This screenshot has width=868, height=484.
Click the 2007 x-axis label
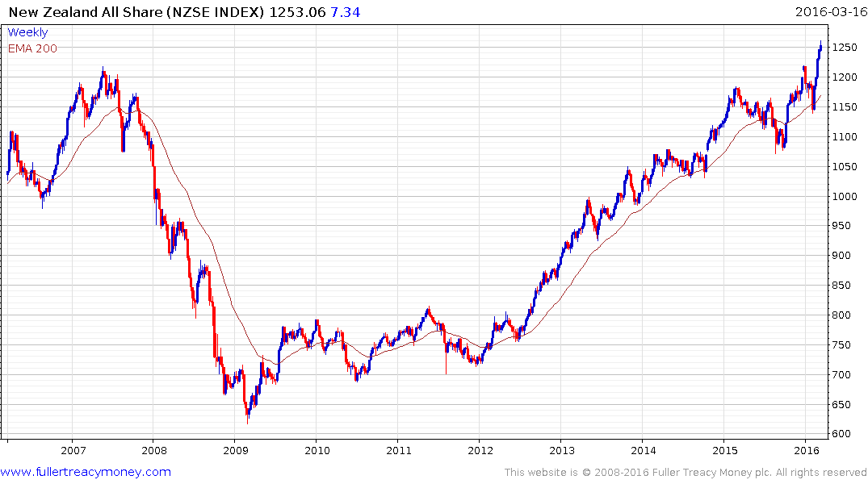click(73, 450)
